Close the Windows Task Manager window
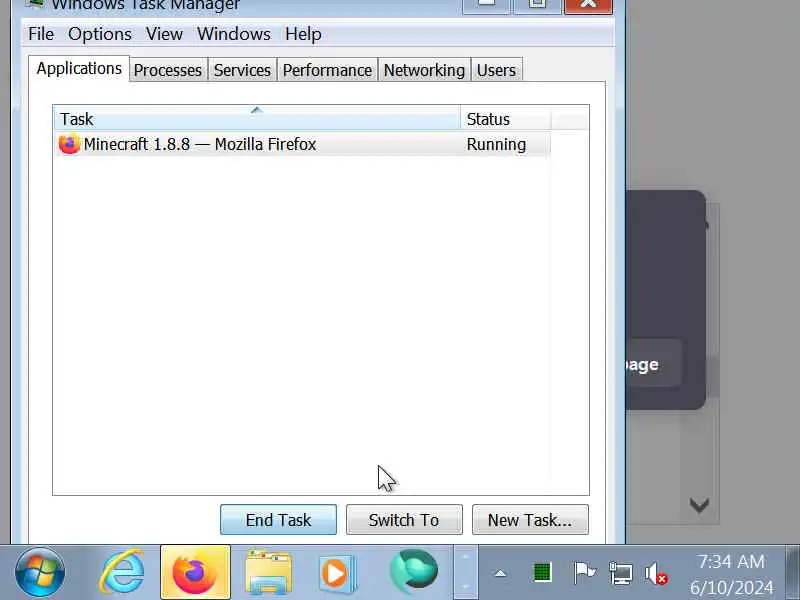Screen dimensions: 800x600 pyautogui.click(x=588, y=5)
